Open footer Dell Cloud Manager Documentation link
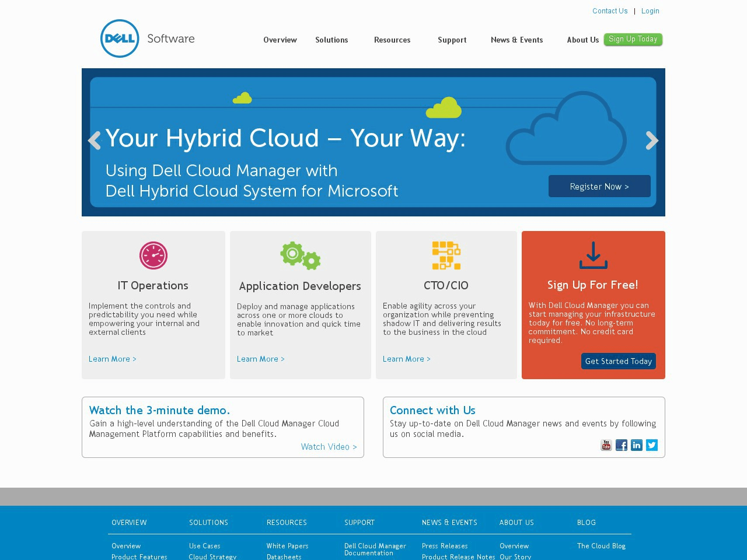The width and height of the screenshot is (747, 560). point(375,549)
